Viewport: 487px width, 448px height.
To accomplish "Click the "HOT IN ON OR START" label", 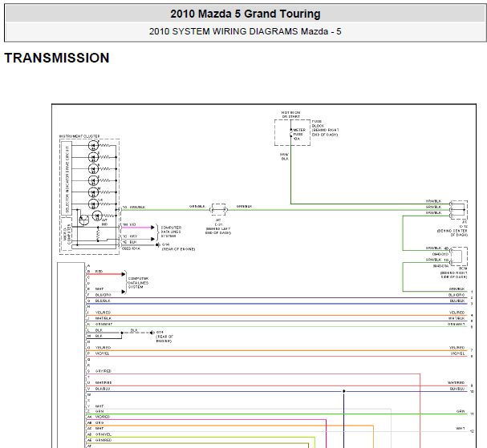I will pos(290,115).
